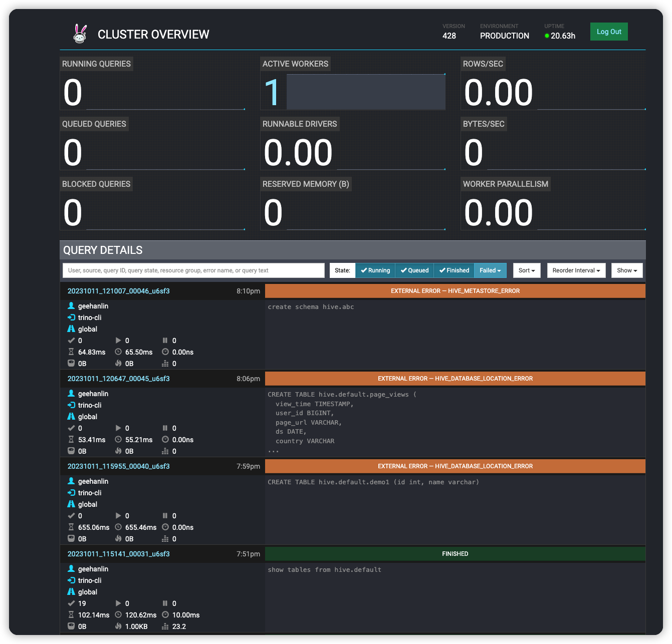Click the Active Workers sparkline chart
Screen dimensions: 672x644
click(x=366, y=92)
